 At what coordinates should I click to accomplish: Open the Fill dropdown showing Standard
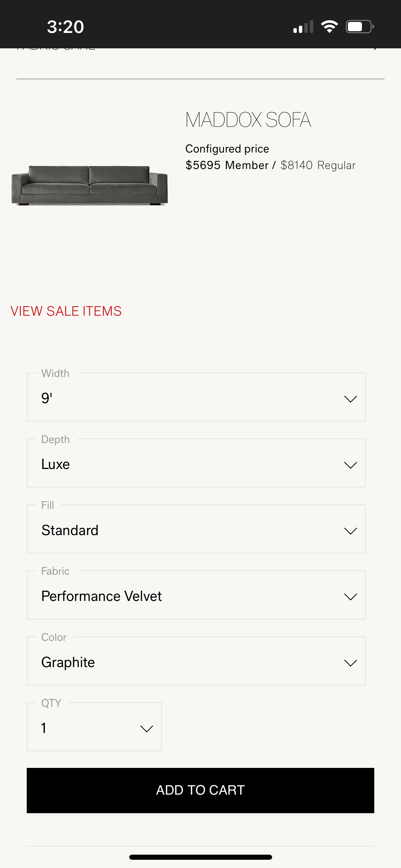tap(196, 529)
